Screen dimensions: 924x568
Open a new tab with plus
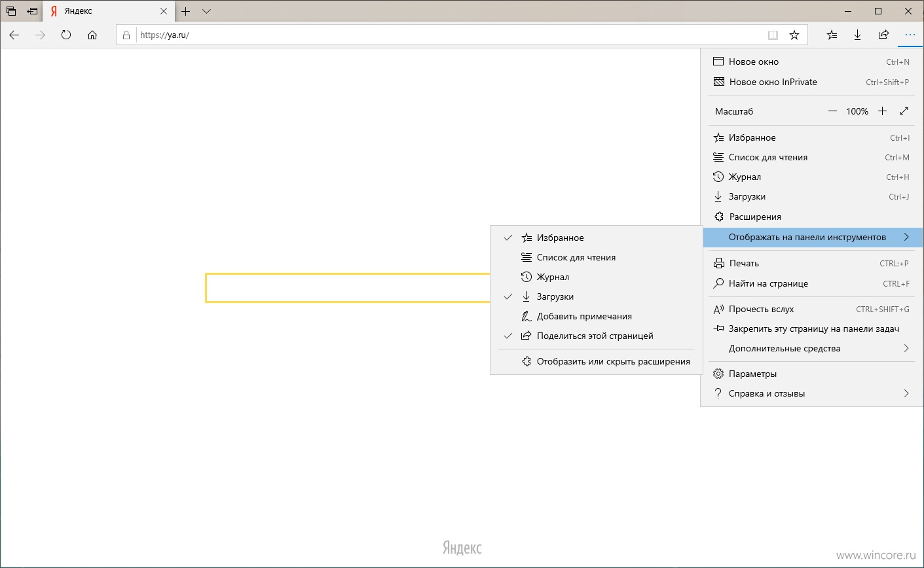(x=186, y=11)
